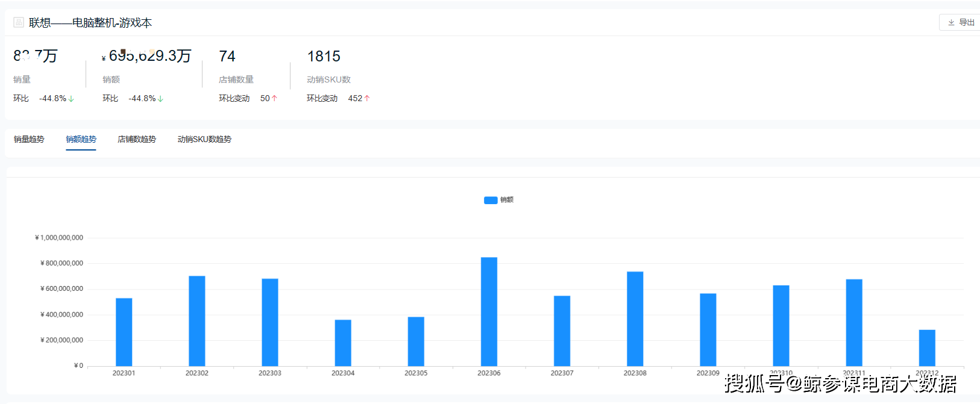
Task: Click the store count value 74
Action: click(227, 56)
